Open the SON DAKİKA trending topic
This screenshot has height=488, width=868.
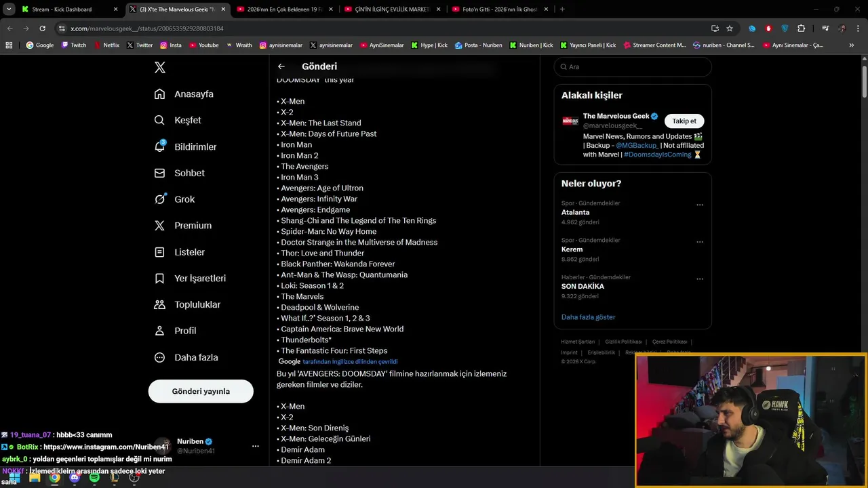tap(583, 286)
